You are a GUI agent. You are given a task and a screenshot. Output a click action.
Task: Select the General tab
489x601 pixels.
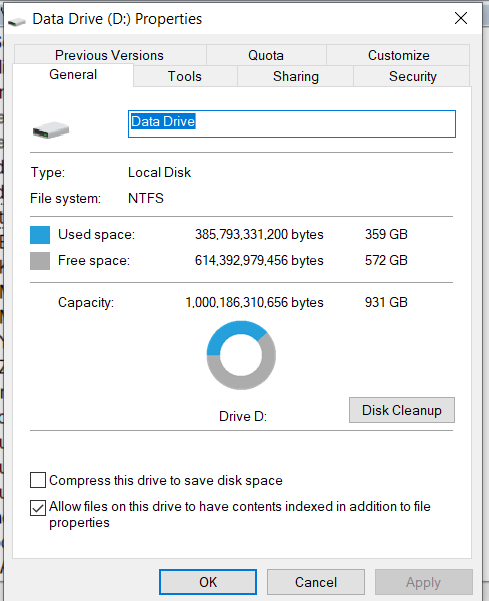pos(73,75)
